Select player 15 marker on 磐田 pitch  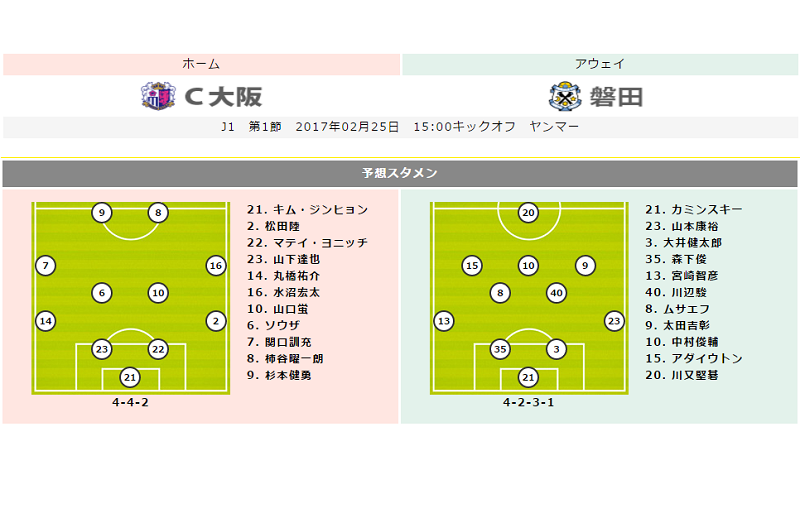(472, 265)
